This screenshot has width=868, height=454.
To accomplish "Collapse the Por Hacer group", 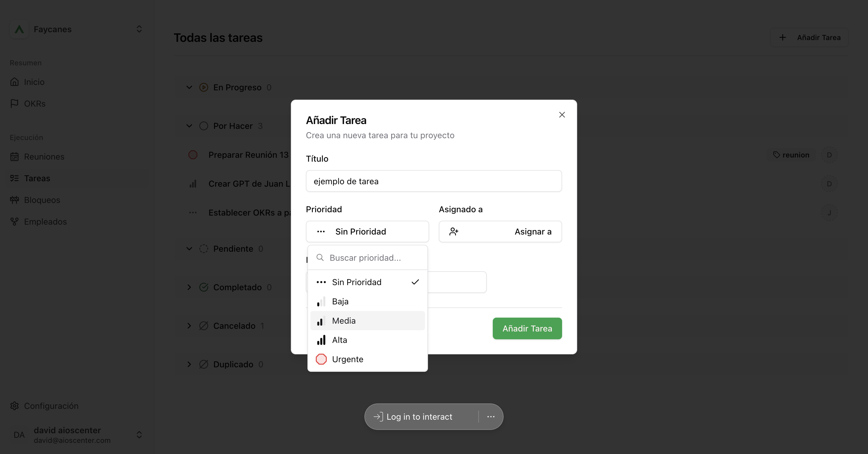I will click(x=189, y=126).
